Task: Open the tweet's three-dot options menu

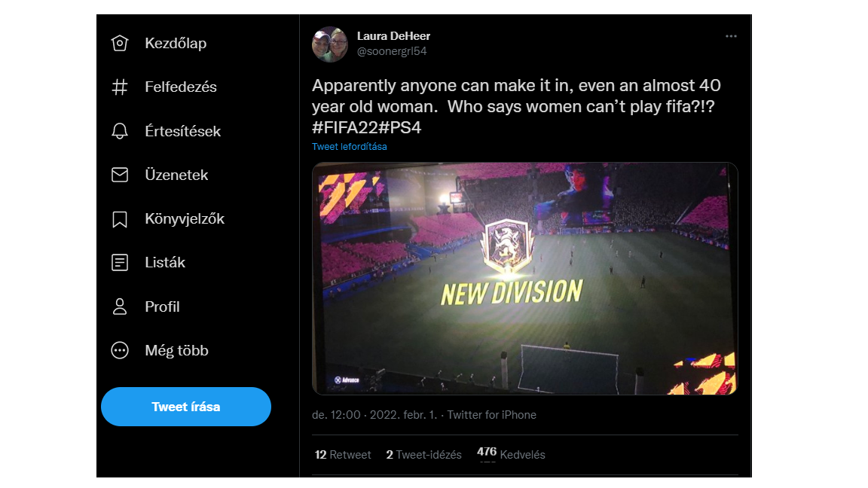Action: click(731, 36)
